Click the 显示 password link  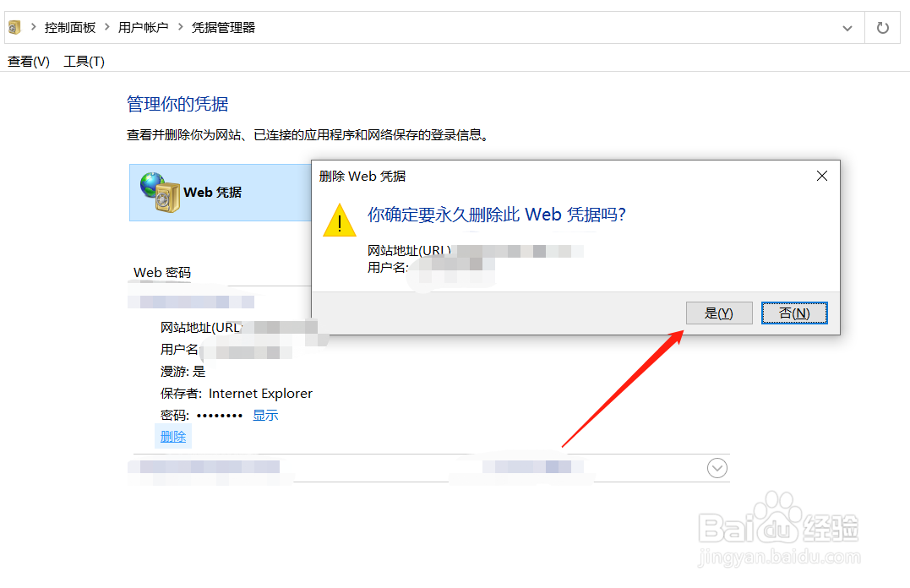click(265, 415)
